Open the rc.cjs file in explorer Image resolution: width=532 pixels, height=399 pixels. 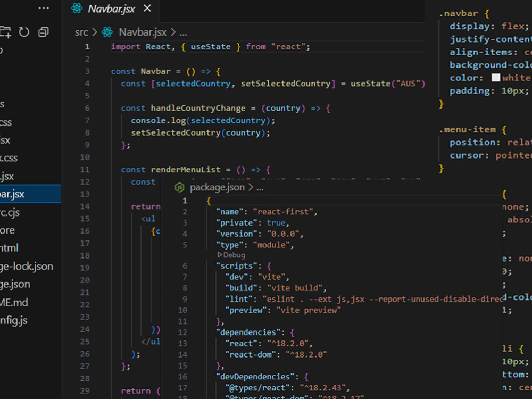coord(10,213)
